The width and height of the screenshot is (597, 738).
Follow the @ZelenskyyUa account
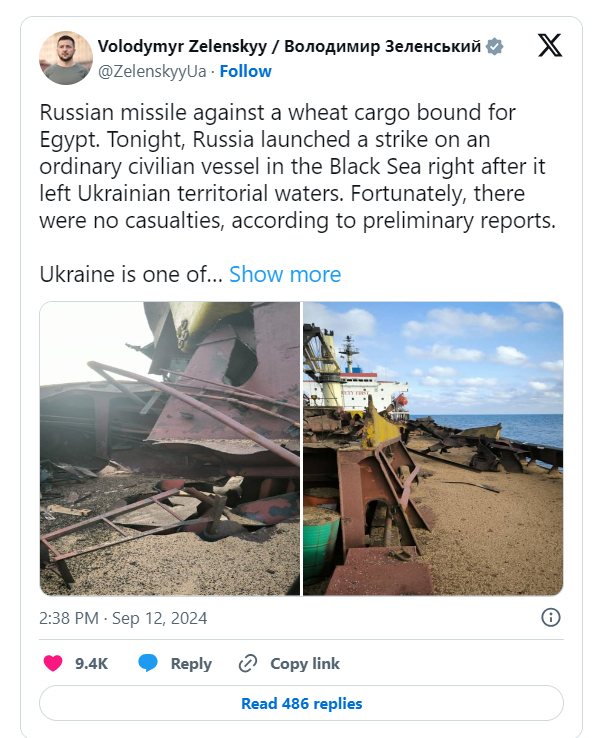click(245, 71)
